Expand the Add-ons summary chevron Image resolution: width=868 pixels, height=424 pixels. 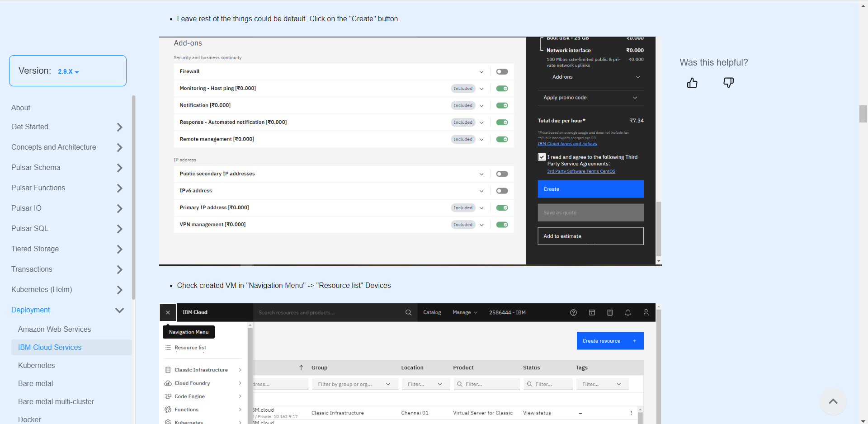coord(638,77)
